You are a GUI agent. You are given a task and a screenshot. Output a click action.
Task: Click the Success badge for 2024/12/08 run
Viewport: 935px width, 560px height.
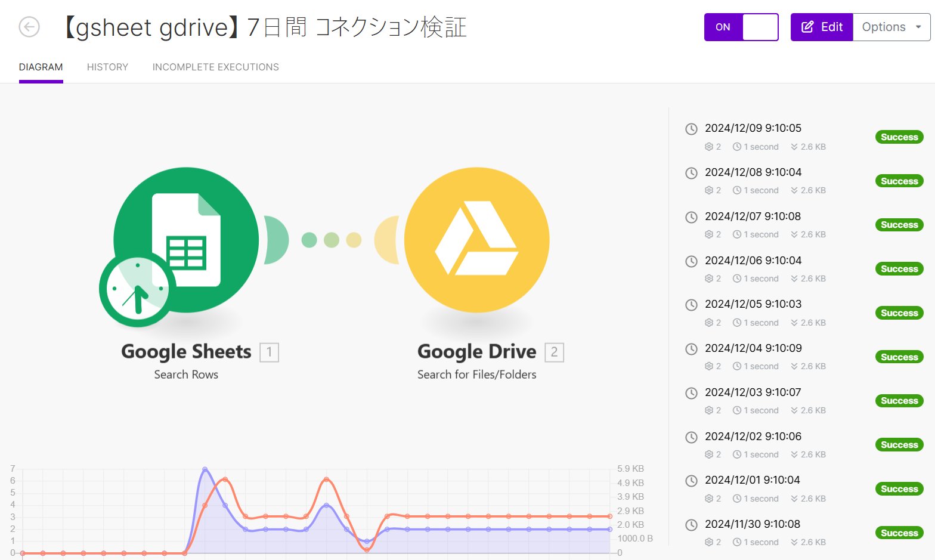899,181
